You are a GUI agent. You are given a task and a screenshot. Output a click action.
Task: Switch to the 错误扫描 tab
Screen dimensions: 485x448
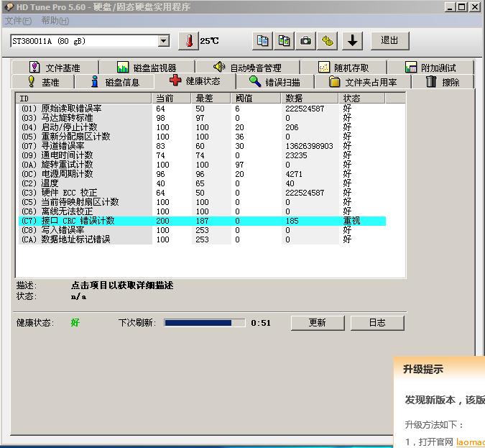[x=274, y=82]
